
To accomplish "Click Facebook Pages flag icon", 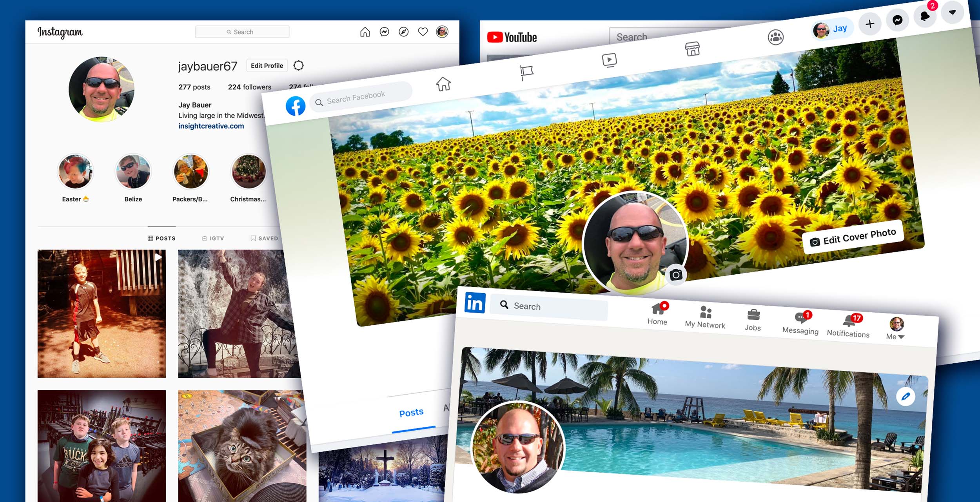I will [526, 72].
